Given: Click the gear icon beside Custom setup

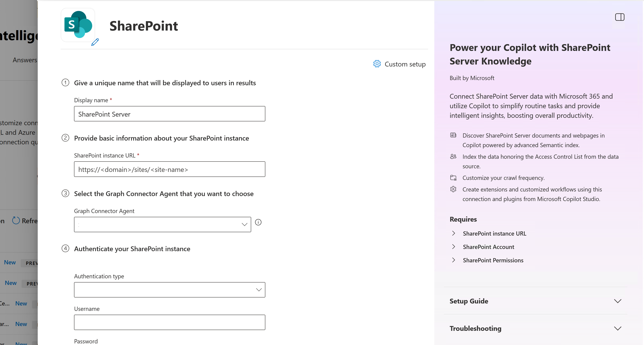Looking at the screenshot, I should 377,64.
